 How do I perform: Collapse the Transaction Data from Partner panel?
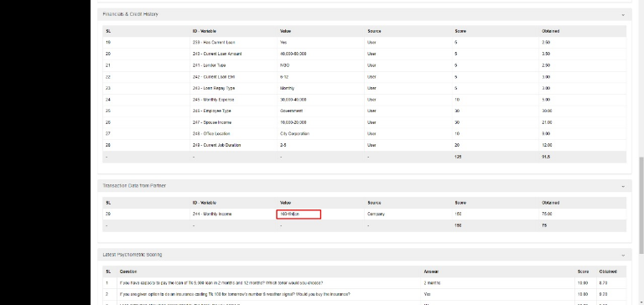[x=623, y=186]
